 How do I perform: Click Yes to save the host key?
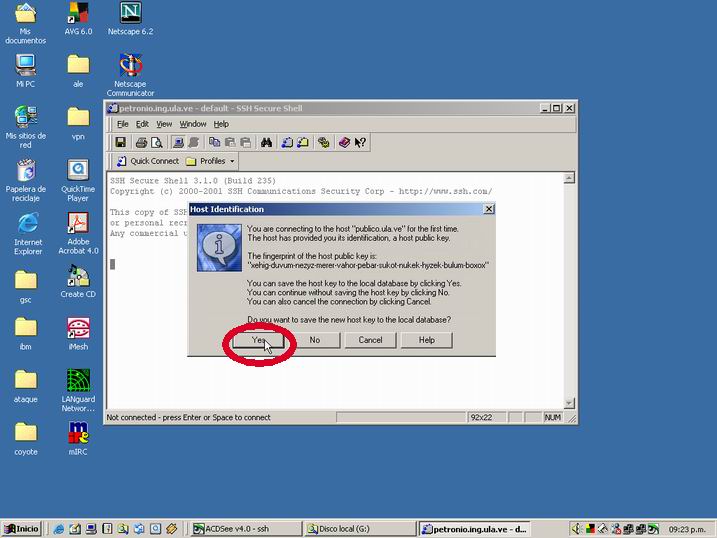click(258, 340)
